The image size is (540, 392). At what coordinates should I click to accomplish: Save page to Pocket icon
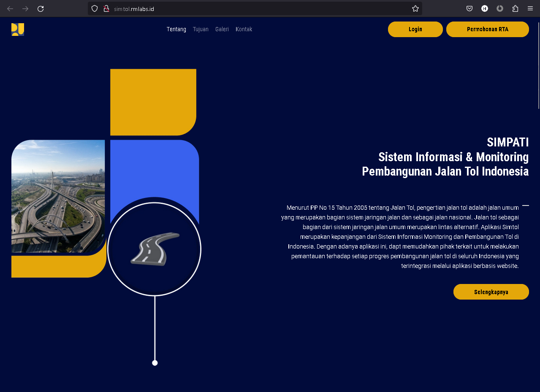pos(469,8)
